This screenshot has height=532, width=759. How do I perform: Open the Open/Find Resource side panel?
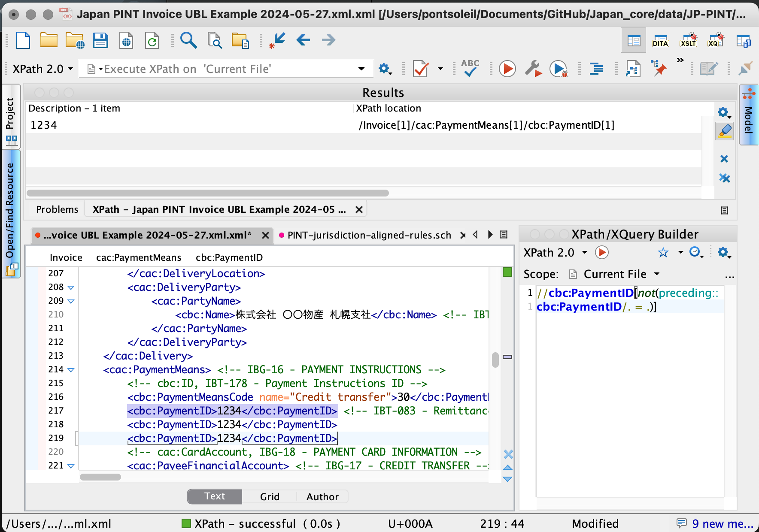pos(11,215)
